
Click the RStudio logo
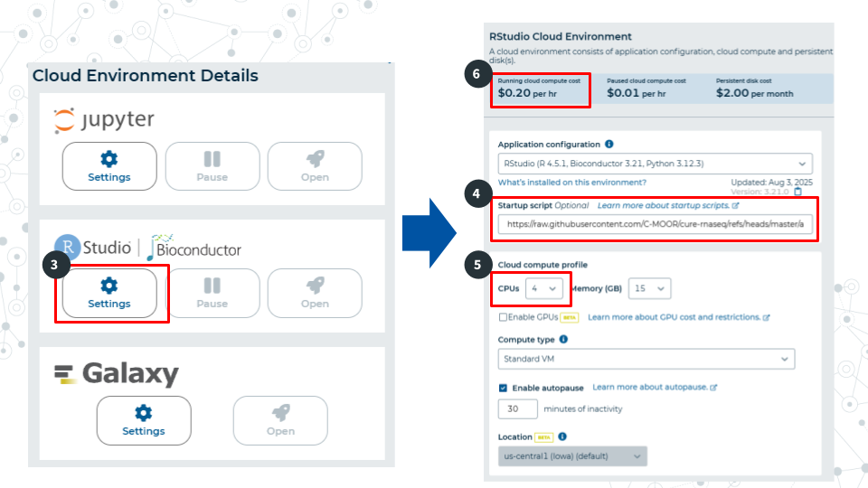[x=92, y=247]
